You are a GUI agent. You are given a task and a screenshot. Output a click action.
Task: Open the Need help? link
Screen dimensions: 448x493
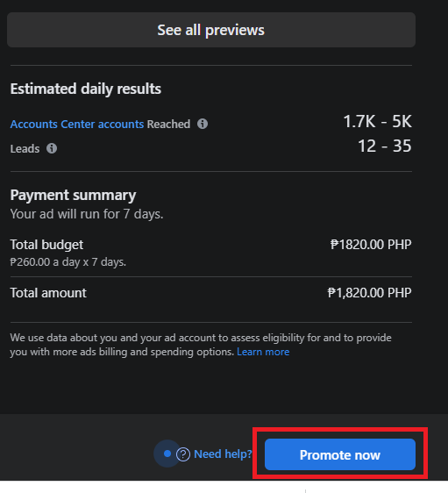click(x=223, y=454)
